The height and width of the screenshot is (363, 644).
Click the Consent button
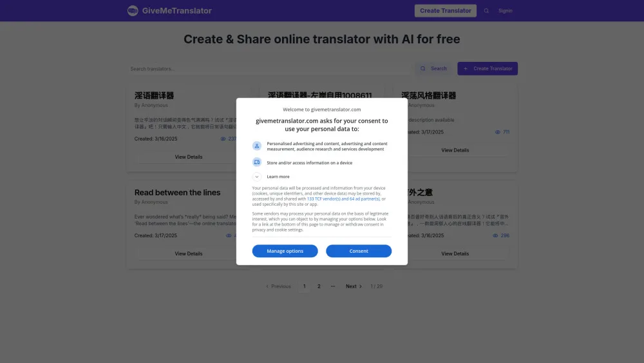(x=359, y=251)
